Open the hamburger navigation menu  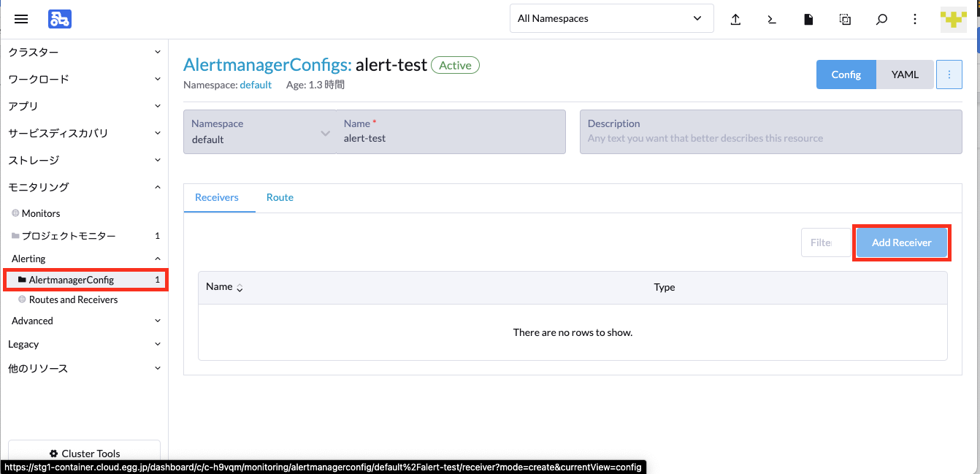pos(21,19)
